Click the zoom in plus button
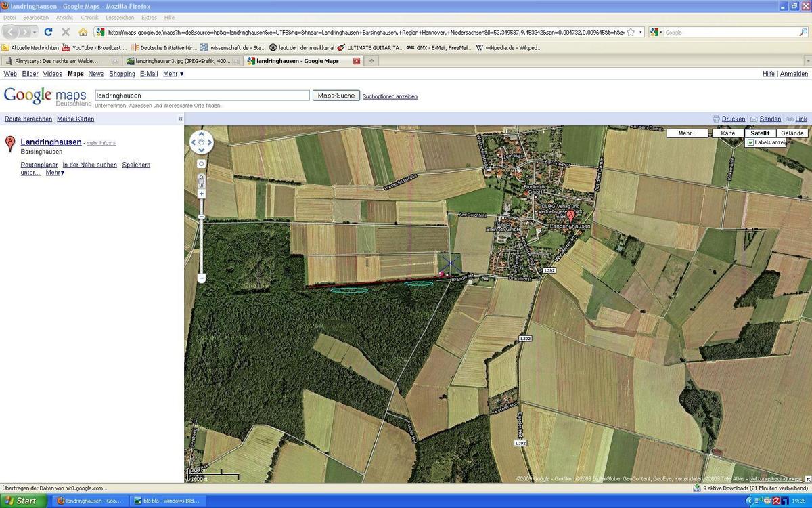 (202, 194)
